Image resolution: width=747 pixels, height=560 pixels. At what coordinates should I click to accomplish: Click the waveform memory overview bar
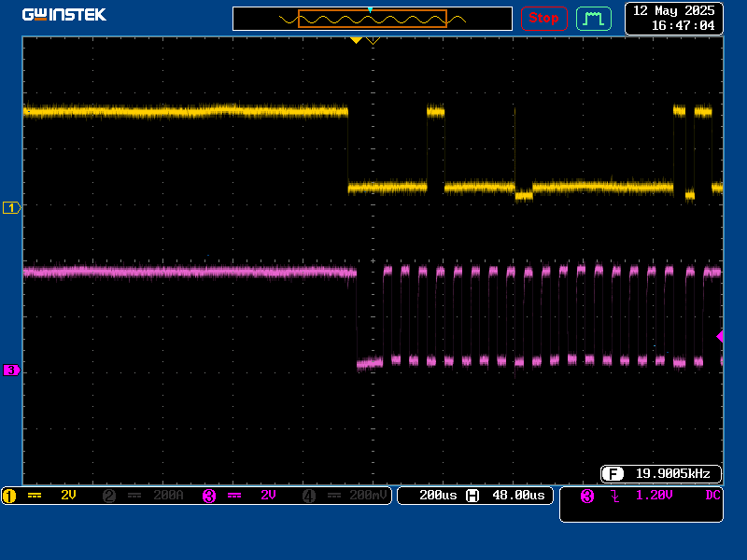373,19
